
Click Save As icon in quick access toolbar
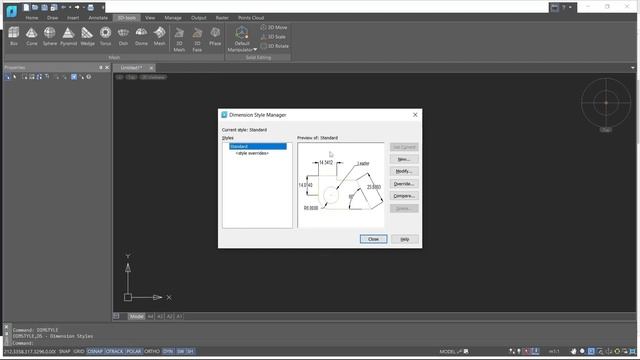[x=53, y=7]
